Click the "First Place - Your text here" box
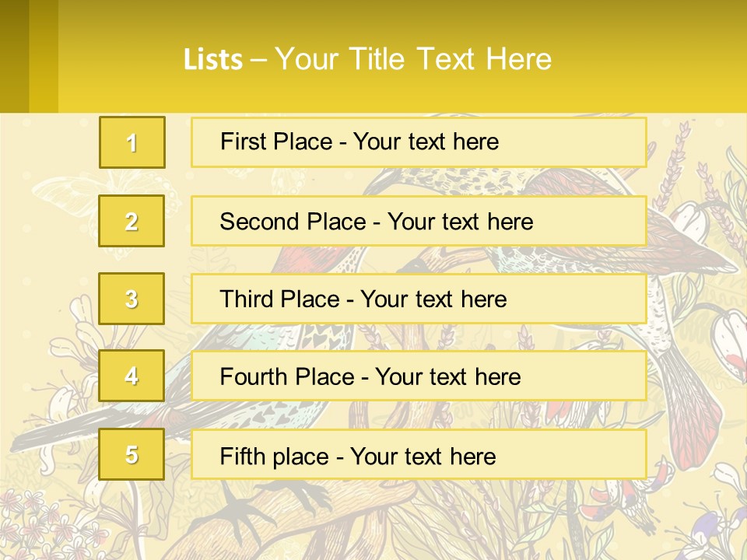 [419, 142]
